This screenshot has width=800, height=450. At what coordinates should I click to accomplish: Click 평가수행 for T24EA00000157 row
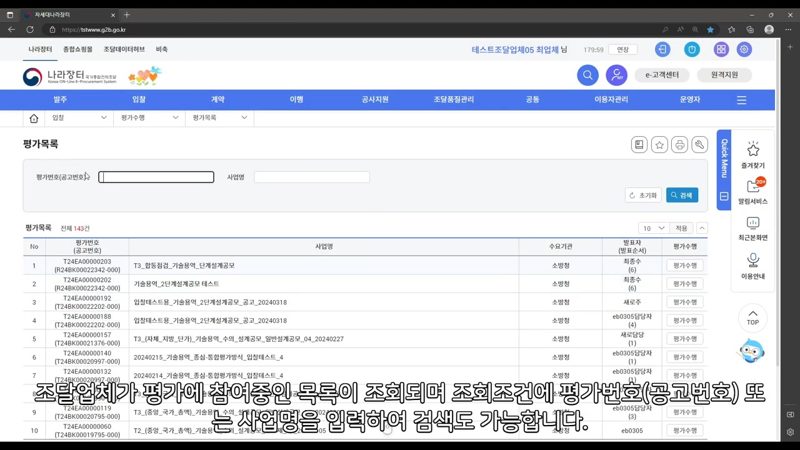pos(685,339)
